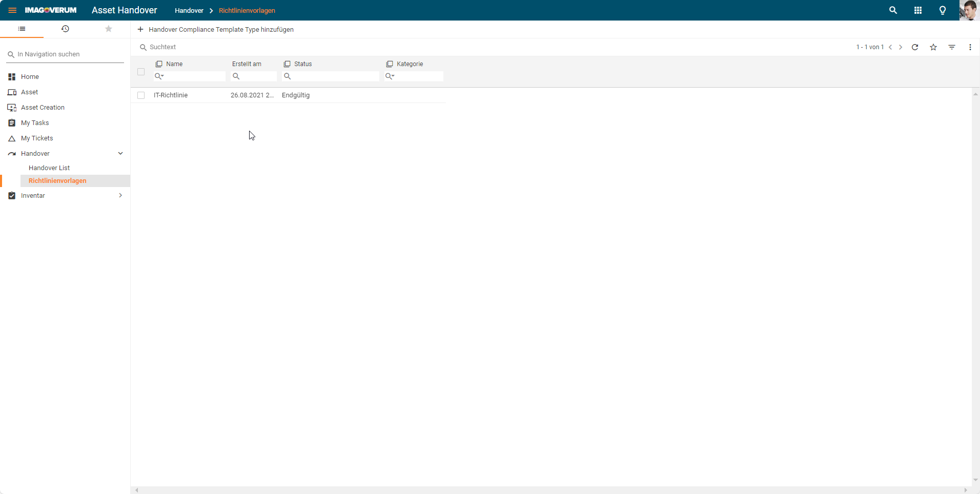
Task: Collapse the Handover section chevron
Action: (x=120, y=153)
